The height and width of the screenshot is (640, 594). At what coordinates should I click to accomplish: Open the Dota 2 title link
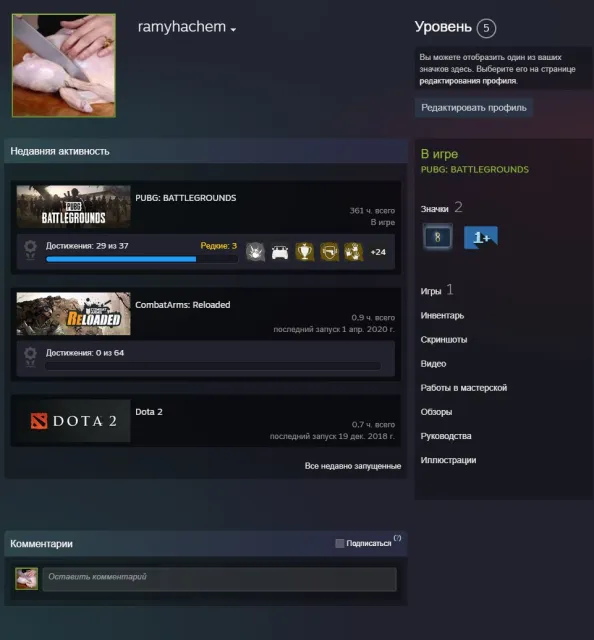149,412
